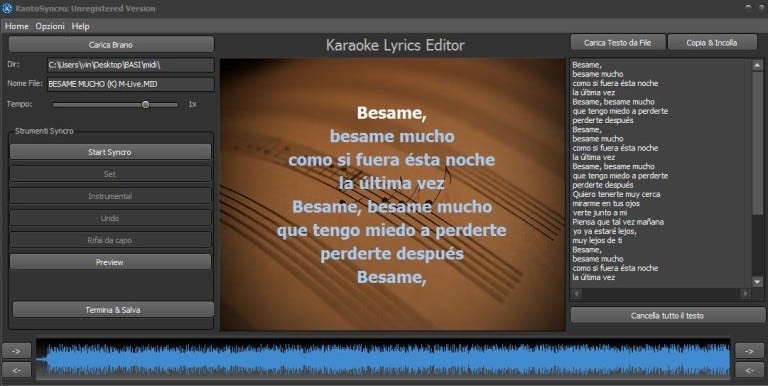Click the middle of the audio waveform timeline
768x386 pixels.
[x=384, y=359]
